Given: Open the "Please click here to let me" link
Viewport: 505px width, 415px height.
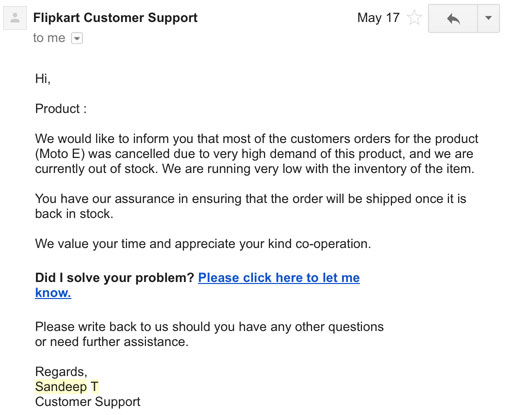Looking at the screenshot, I should click(x=279, y=278).
